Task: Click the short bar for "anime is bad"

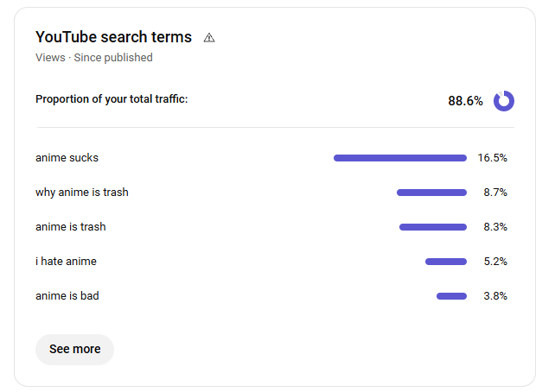Action: click(x=451, y=296)
